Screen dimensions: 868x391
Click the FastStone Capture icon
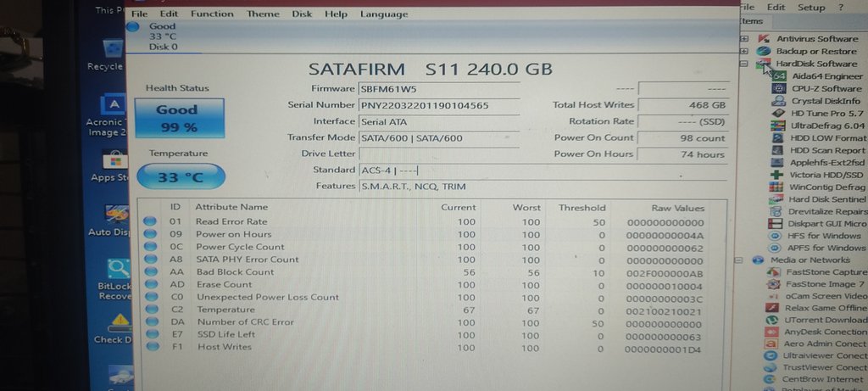point(775,272)
